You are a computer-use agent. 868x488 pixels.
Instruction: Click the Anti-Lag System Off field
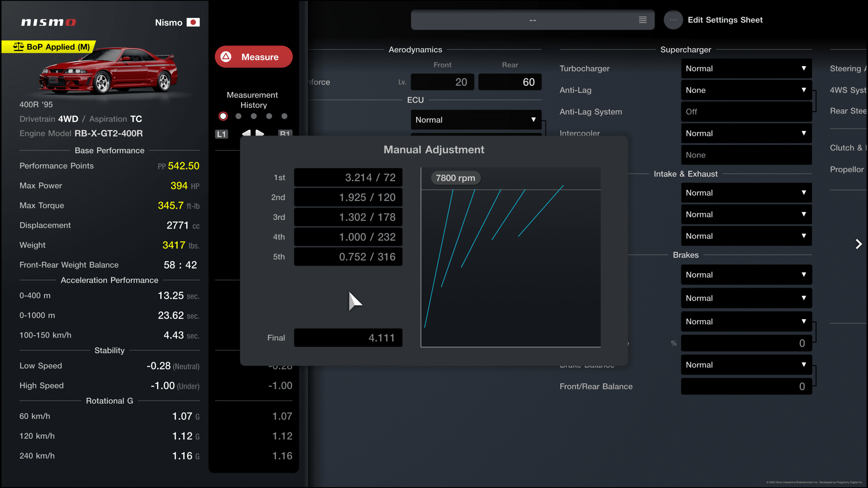[x=746, y=111]
